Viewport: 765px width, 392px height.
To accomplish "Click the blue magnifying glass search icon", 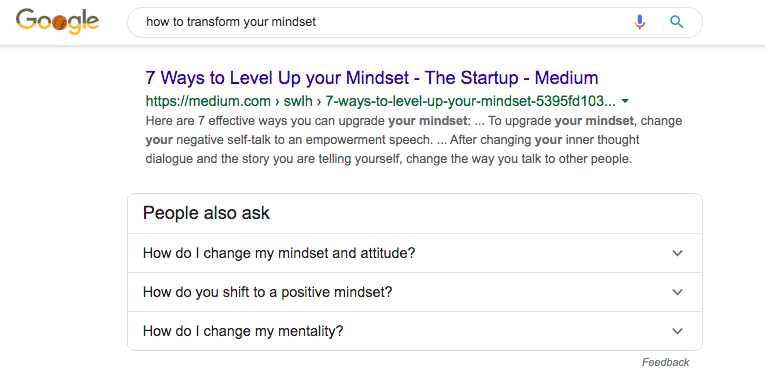I will click(676, 22).
